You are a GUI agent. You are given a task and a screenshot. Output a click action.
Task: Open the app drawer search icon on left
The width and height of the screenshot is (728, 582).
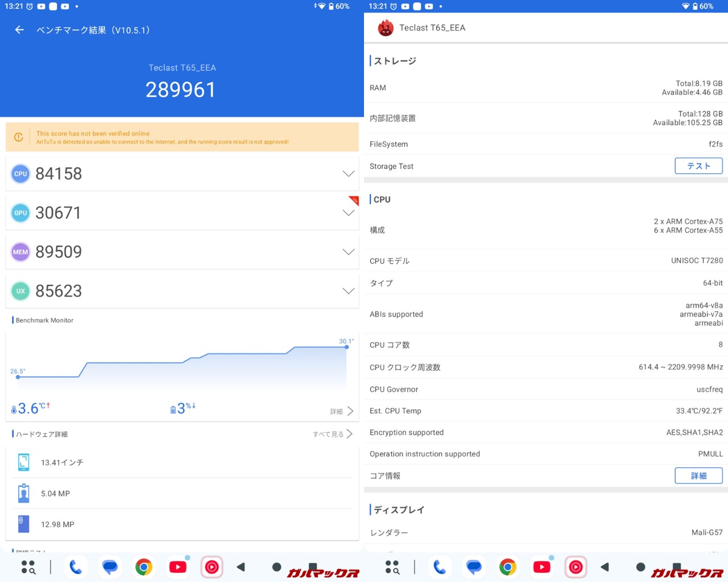pos(28,567)
